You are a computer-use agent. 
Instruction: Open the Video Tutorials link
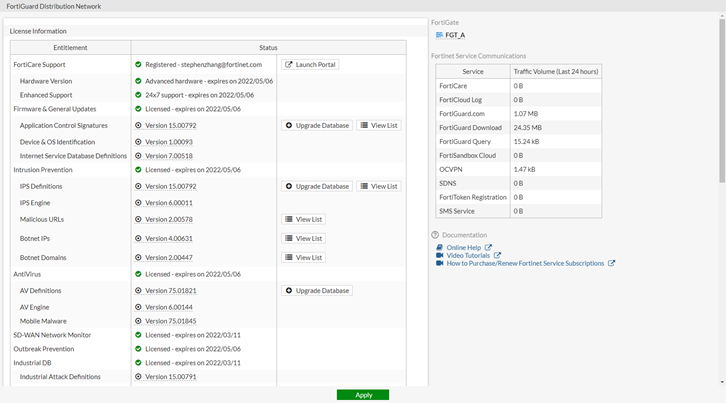pyautogui.click(x=473, y=255)
